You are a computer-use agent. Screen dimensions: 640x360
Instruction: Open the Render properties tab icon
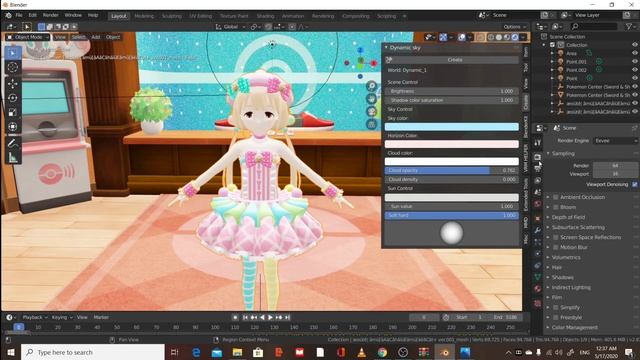coord(538,157)
